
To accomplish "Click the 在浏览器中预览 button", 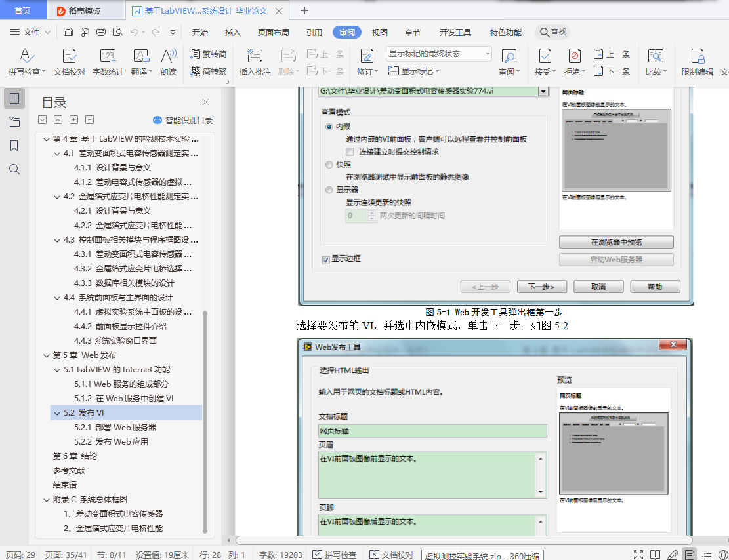I will [616, 242].
